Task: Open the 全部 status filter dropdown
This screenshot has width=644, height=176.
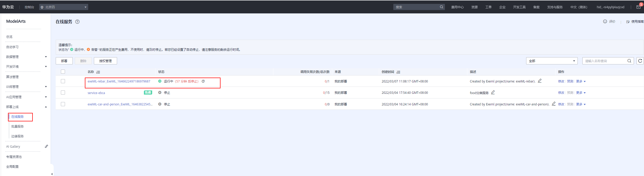Action: [x=552, y=61]
